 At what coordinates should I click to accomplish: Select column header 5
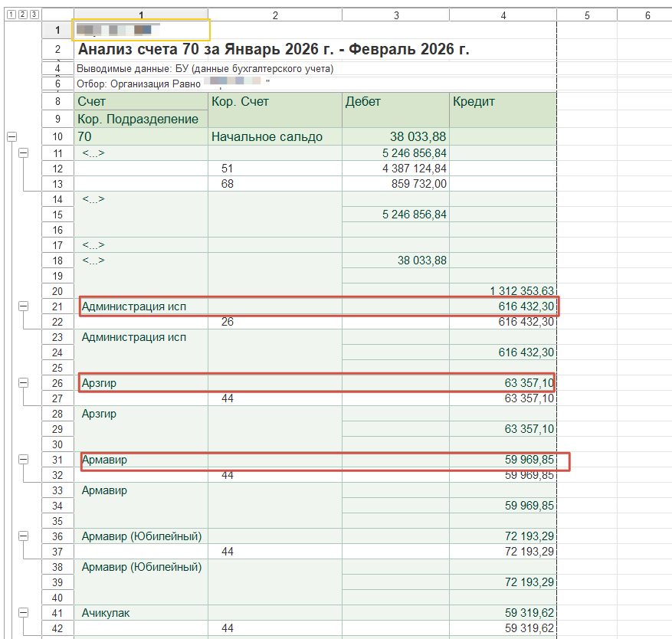[x=587, y=15]
